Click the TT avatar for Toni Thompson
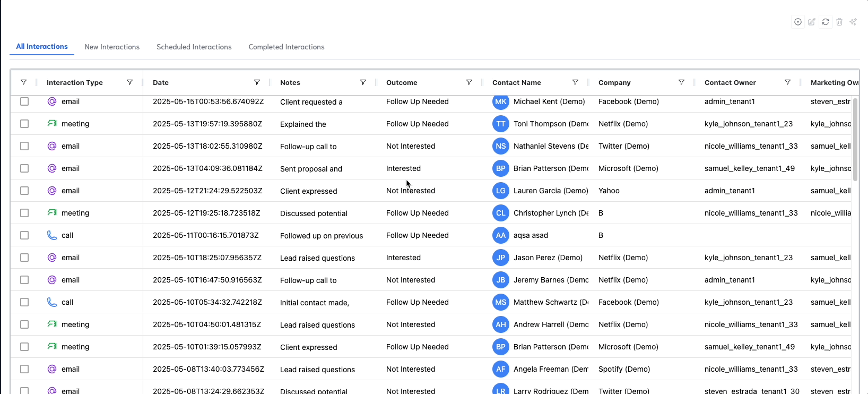 click(x=501, y=124)
